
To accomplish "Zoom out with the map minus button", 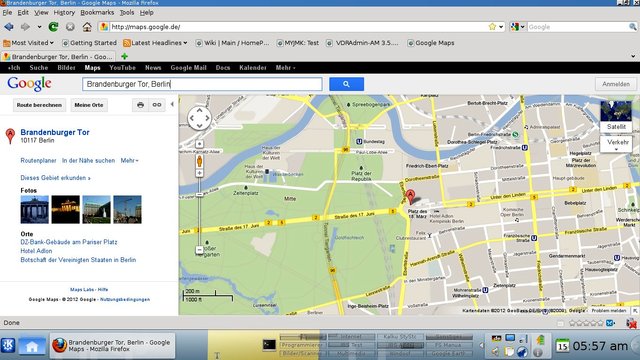I will (199, 250).
